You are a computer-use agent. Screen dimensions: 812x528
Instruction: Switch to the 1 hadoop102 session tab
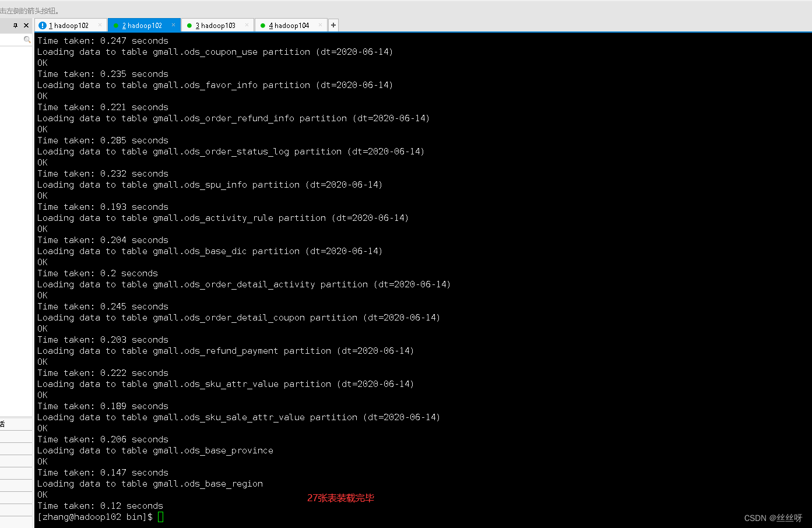tap(71, 25)
